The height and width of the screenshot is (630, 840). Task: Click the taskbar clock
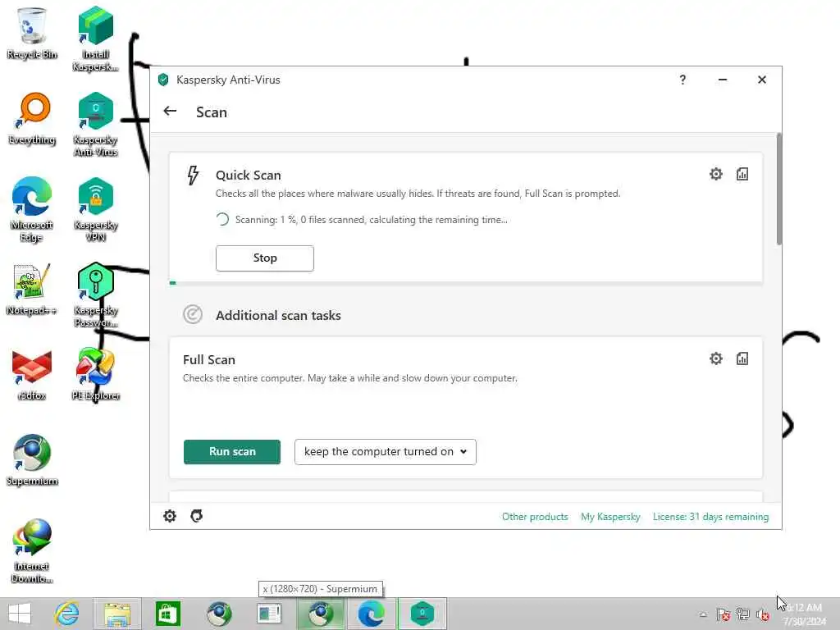coord(804,614)
